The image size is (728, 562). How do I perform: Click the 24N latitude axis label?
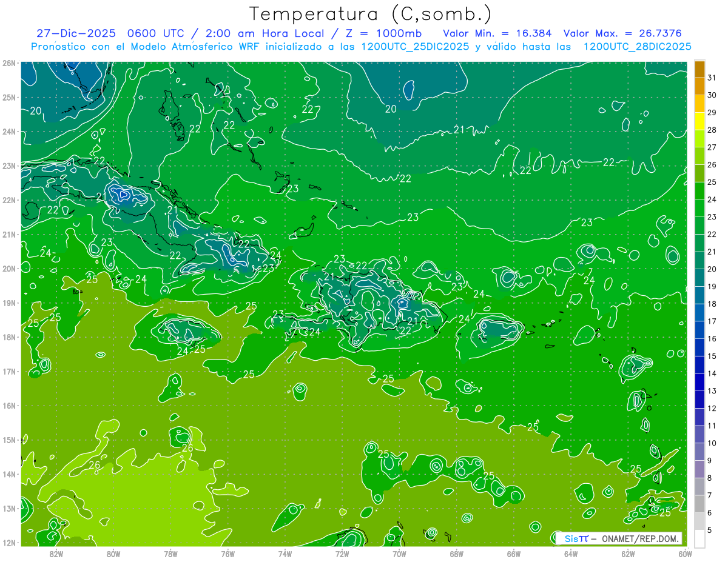8,132
